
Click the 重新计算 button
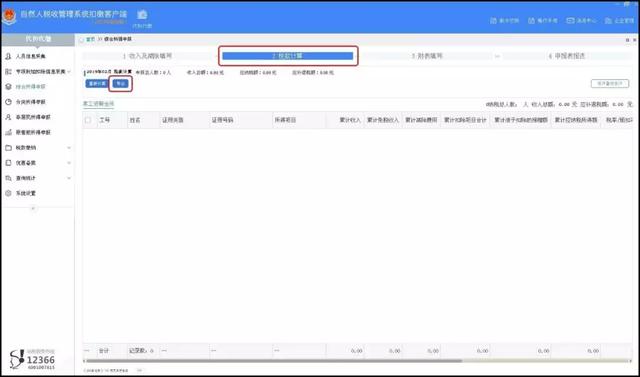(x=97, y=84)
